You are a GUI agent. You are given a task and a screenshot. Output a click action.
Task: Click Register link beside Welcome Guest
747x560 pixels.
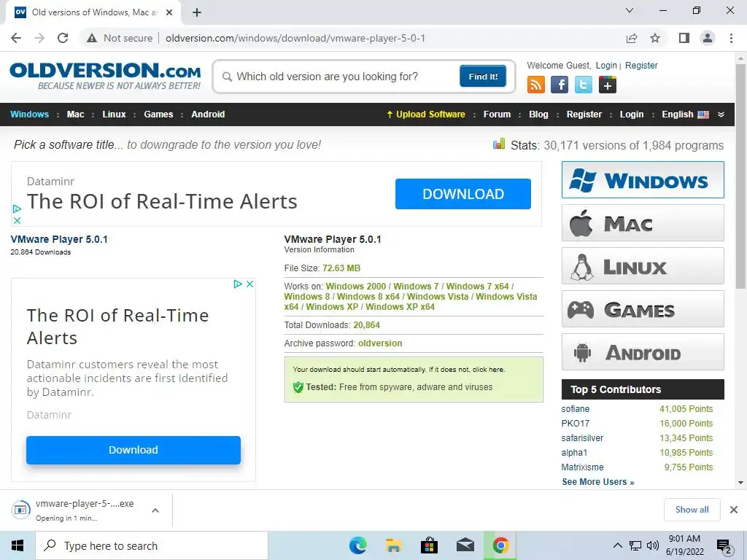tap(641, 66)
